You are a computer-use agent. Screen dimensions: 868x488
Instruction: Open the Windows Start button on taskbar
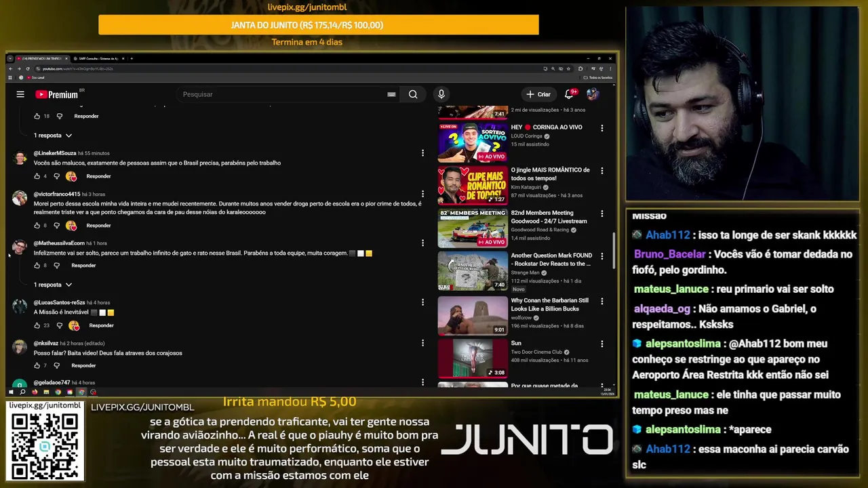click(x=10, y=392)
